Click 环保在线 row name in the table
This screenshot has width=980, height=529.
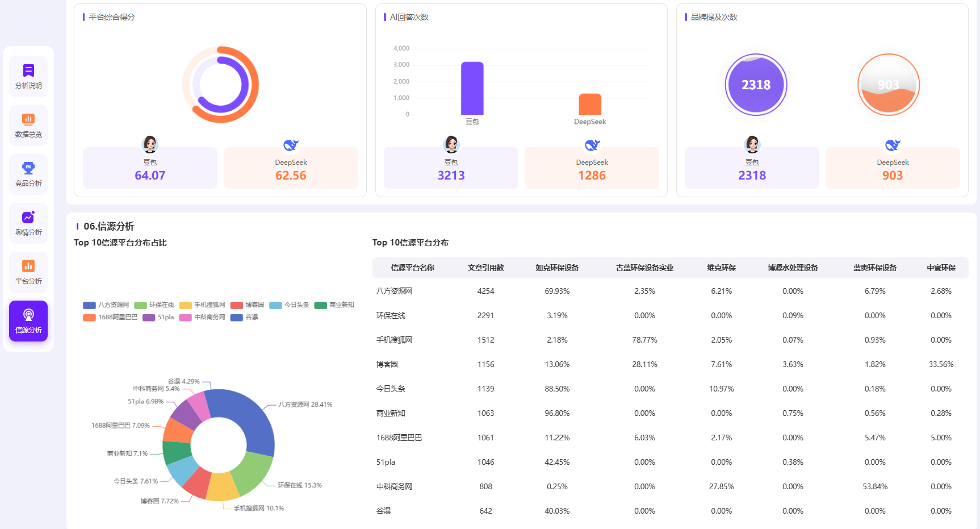(391, 315)
